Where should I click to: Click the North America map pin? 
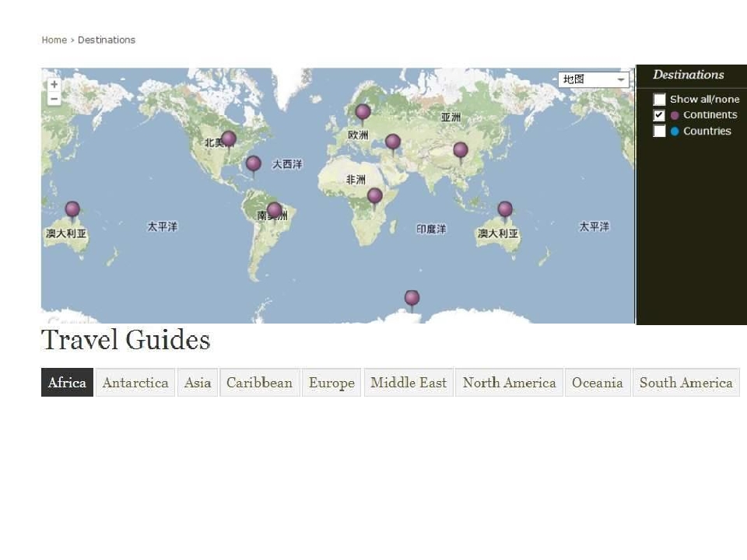click(228, 138)
